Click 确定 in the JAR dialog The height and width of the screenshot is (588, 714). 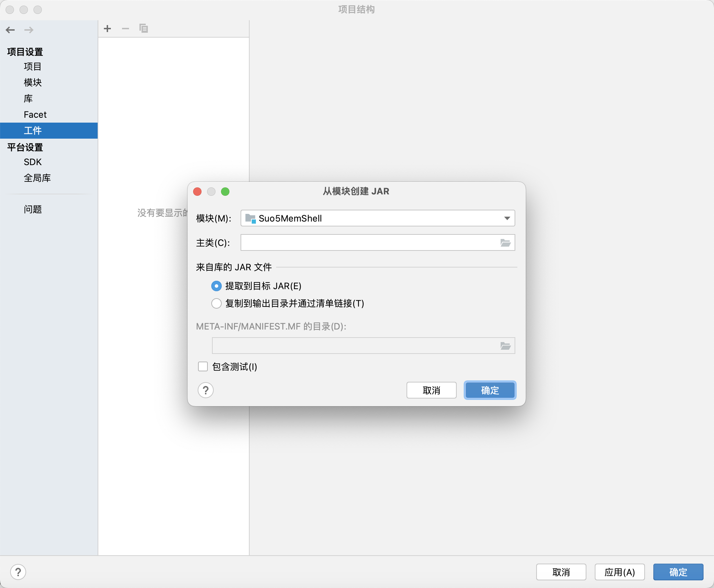click(490, 390)
